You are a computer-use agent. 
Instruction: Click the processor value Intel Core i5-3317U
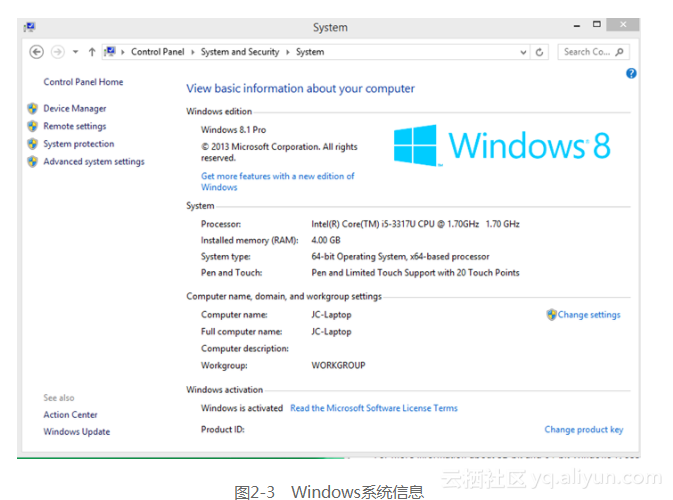tap(415, 224)
